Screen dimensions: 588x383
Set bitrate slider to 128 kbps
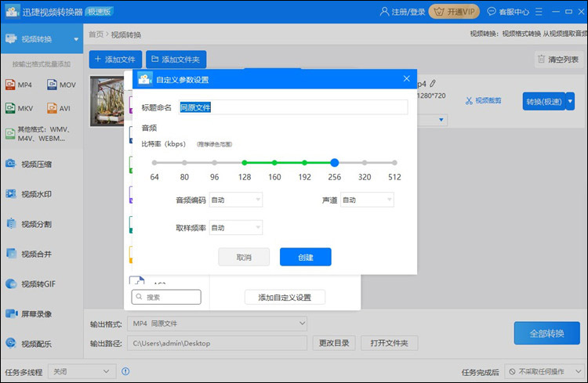pyautogui.click(x=245, y=163)
